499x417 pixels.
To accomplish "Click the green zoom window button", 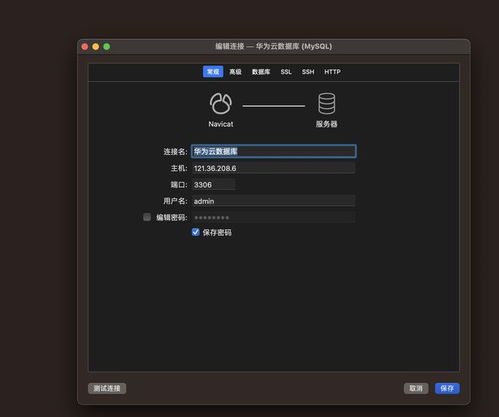I will 107,47.
